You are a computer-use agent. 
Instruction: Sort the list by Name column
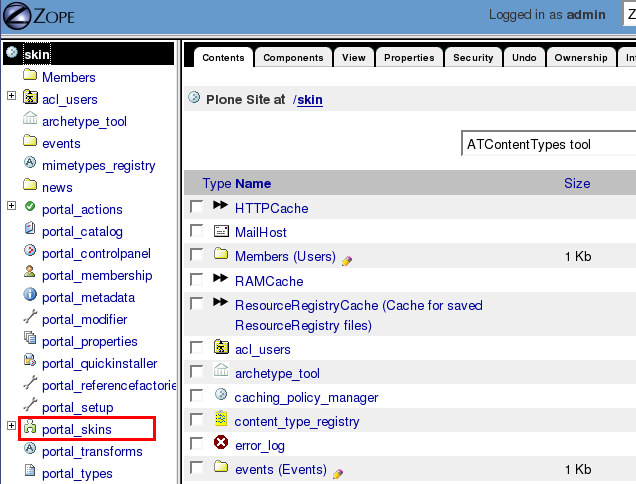point(253,184)
